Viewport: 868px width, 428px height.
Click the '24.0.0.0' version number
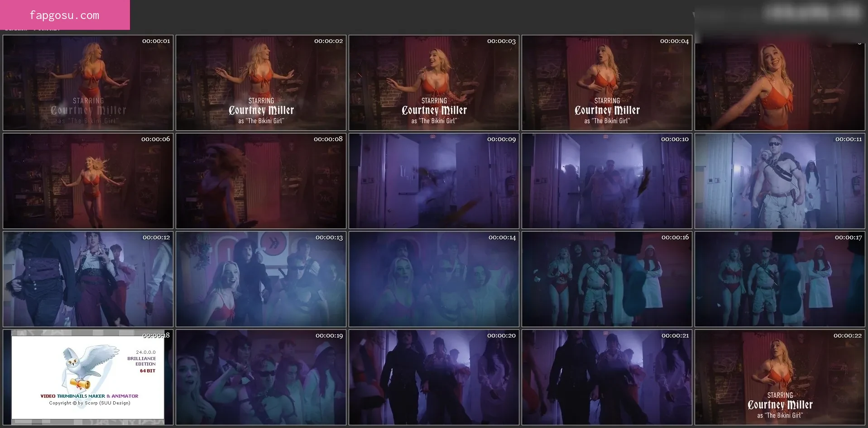pos(146,352)
